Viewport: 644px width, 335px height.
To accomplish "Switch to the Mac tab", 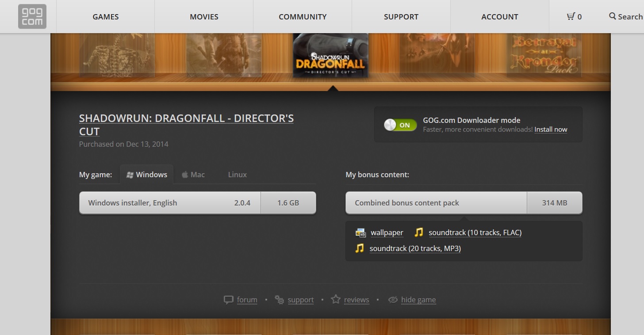I will click(193, 175).
